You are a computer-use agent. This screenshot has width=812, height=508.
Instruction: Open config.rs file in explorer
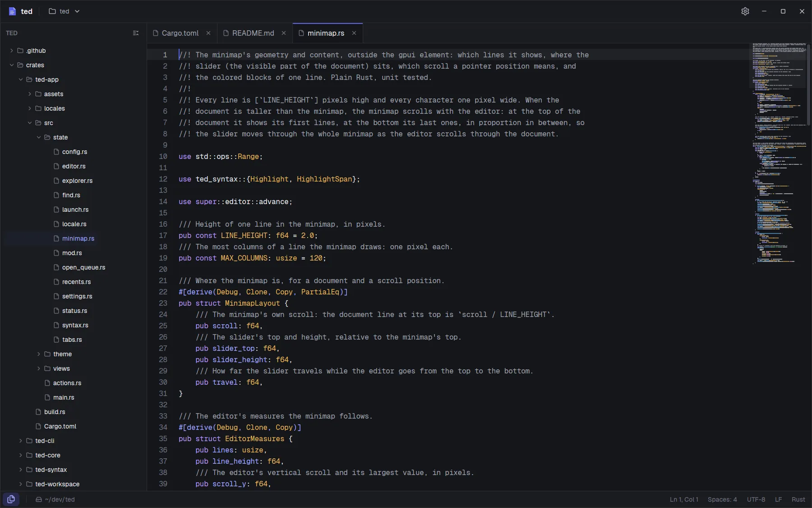74,152
